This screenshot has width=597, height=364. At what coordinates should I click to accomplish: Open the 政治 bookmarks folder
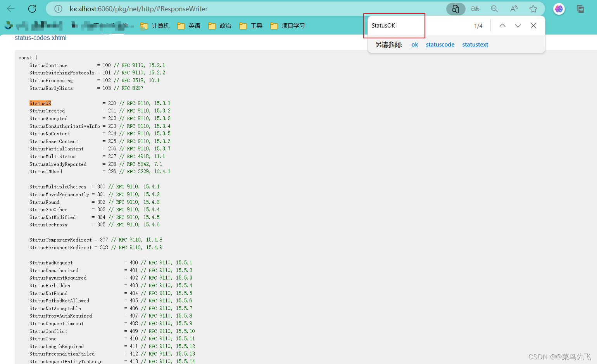pos(220,26)
